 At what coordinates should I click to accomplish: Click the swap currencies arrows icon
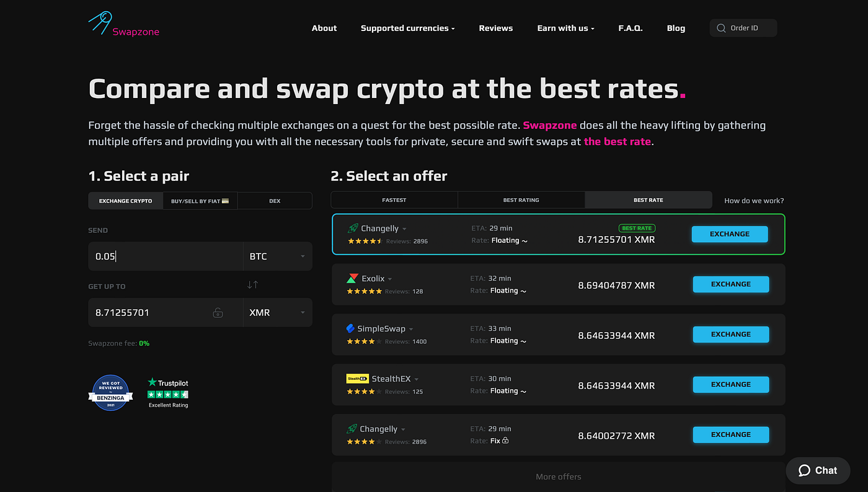[x=252, y=284]
